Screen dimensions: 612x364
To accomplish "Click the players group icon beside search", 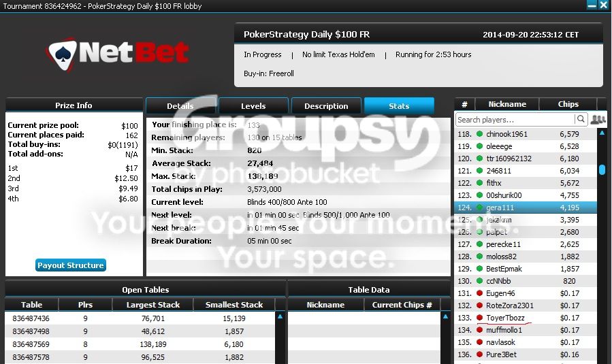I will [598, 119].
